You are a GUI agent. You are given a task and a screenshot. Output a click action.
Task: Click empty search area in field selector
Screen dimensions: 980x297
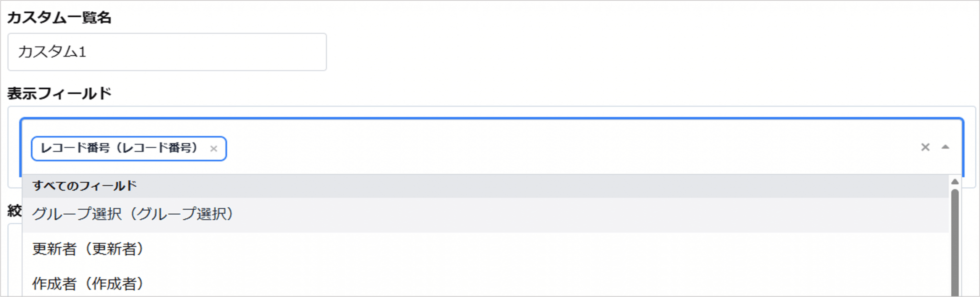click(x=526, y=147)
